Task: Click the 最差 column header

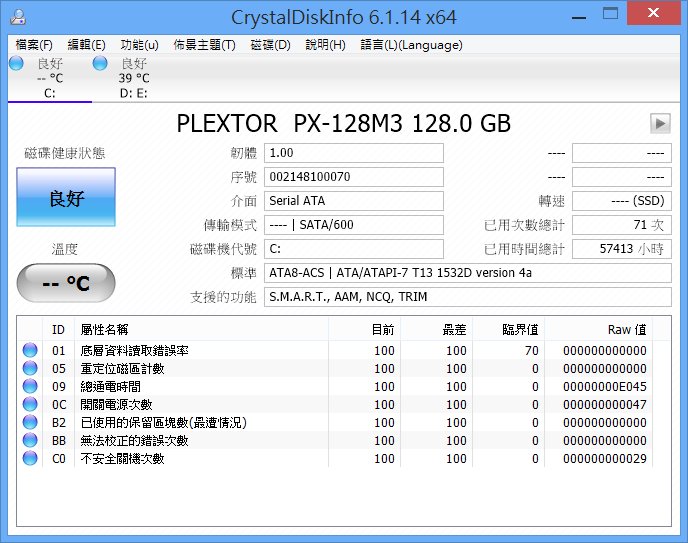Action: (x=436, y=329)
